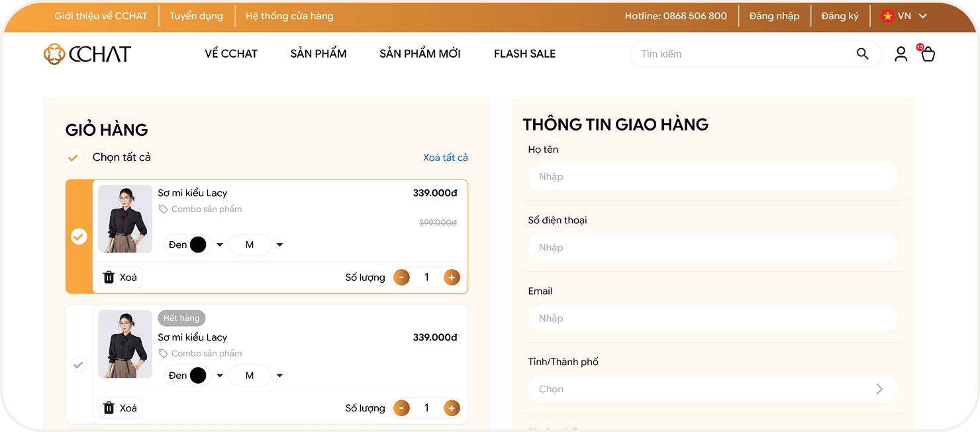The height and width of the screenshot is (432, 980).
Task: Open the user account icon
Action: [x=901, y=54]
